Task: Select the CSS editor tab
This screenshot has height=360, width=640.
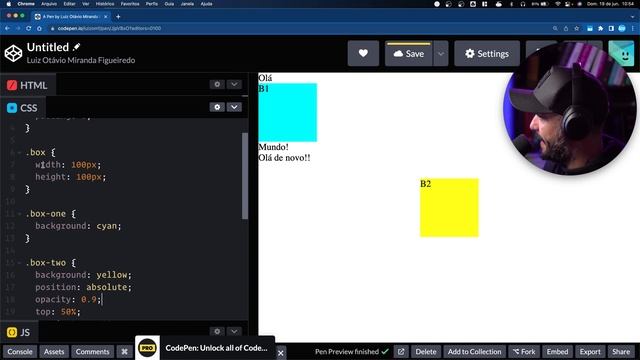Action: click(x=22, y=108)
